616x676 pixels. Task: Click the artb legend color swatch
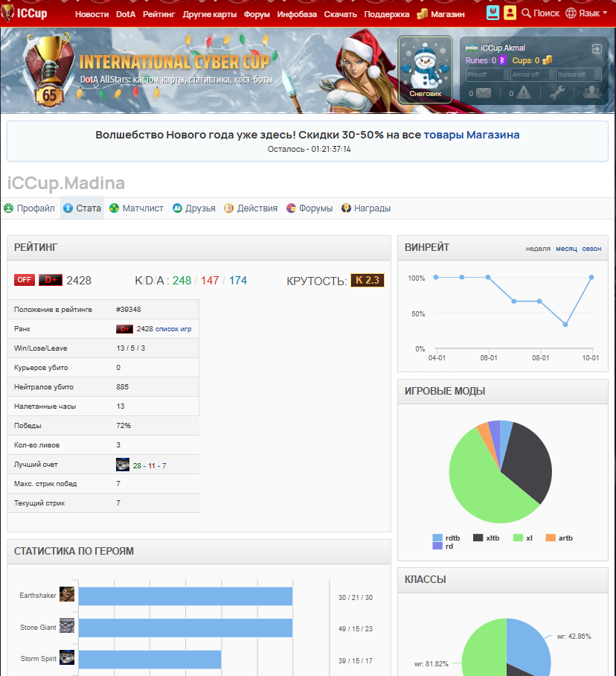(550, 538)
